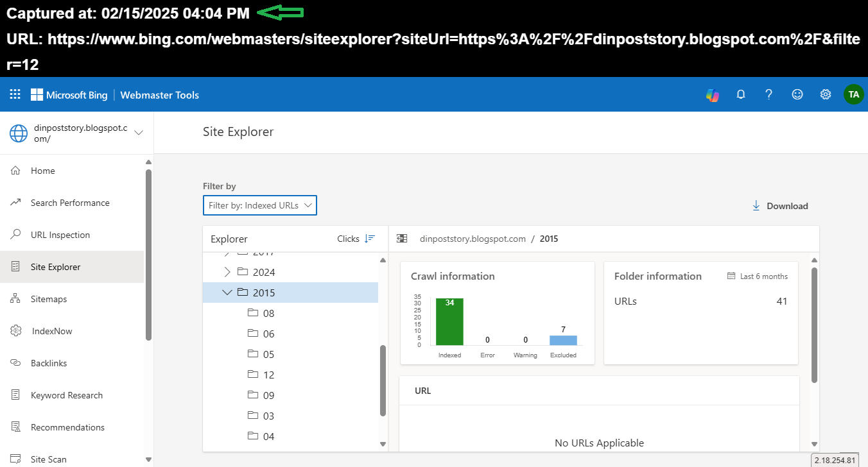Click the details panel scrollbar thumb
868x467 pixels.
pyautogui.click(x=815, y=325)
